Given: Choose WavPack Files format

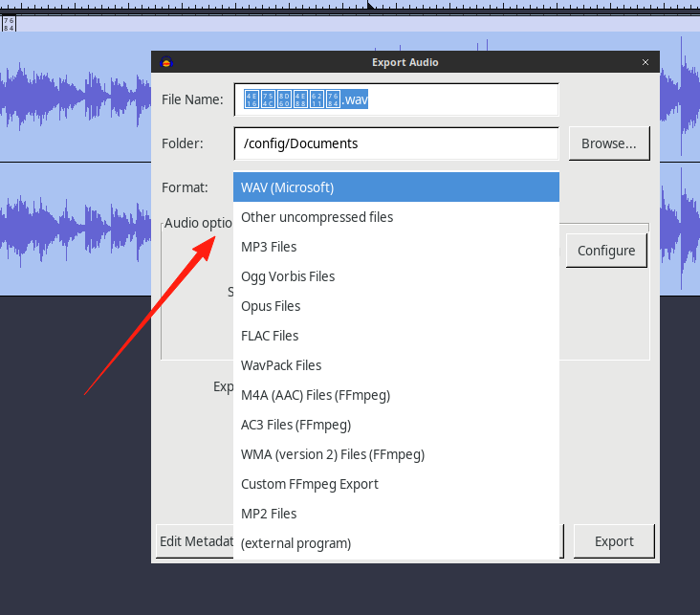Looking at the screenshot, I should pos(396,365).
